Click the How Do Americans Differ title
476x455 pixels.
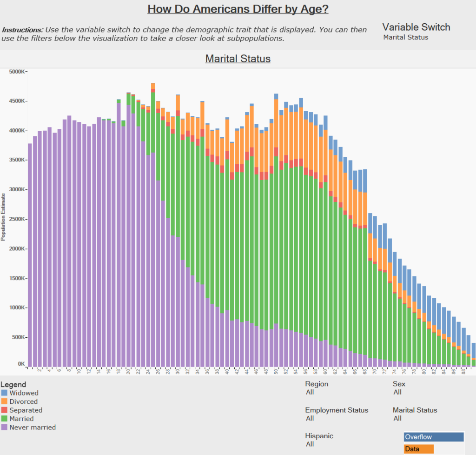click(238, 9)
